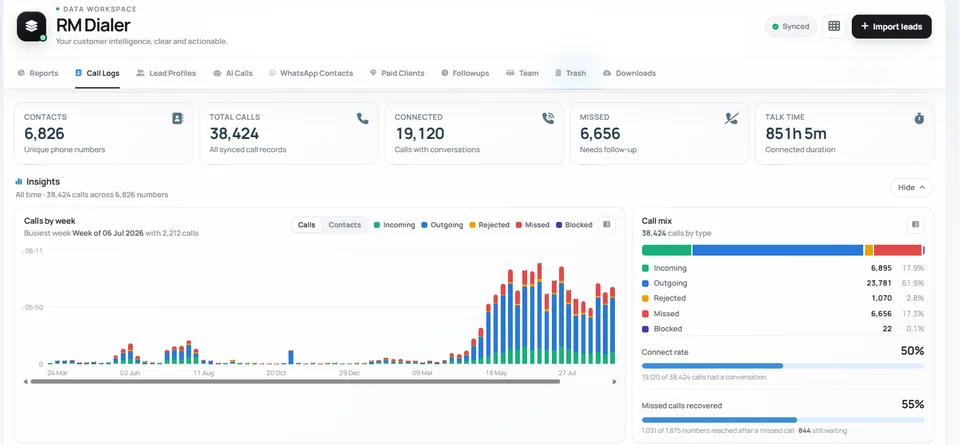Click the Contacts card address book icon
Image resolution: width=960 pixels, height=445 pixels.
pos(178,119)
